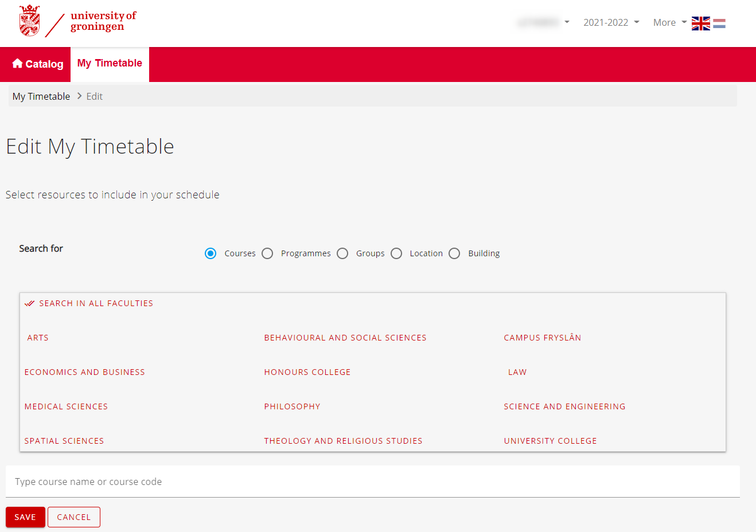
Task: Expand the More menu
Action: 668,22
